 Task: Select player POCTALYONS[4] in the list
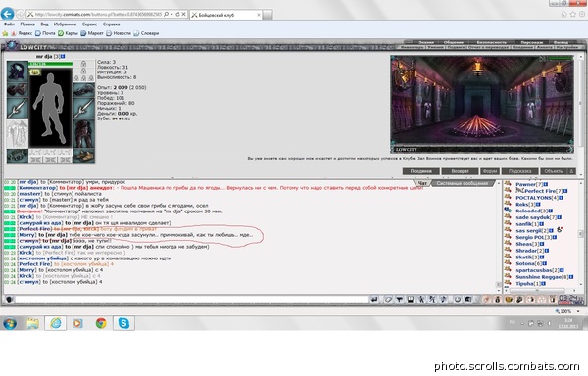click(x=537, y=198)
